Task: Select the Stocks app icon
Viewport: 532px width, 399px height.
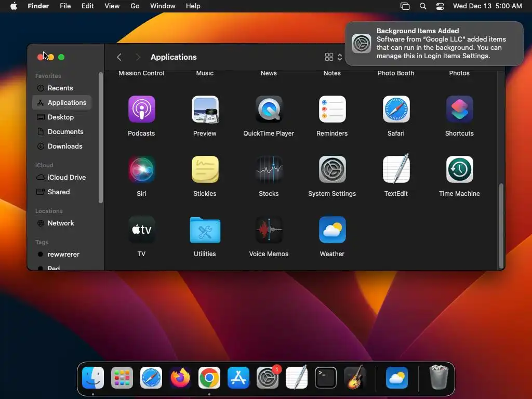Action: (269, 169)
